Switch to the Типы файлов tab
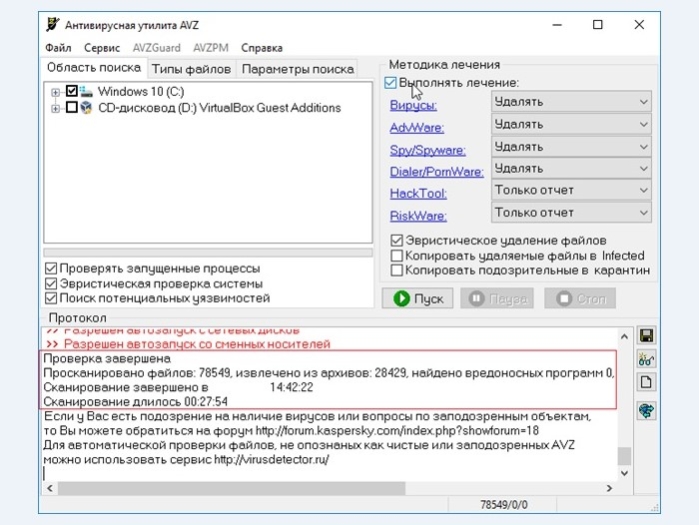 [x=191, y=69]
